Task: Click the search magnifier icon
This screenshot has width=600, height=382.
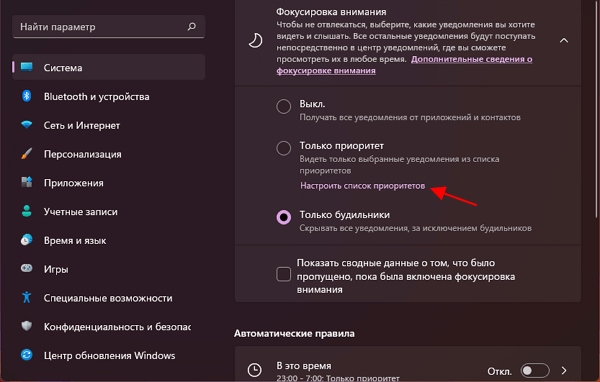Action: point(192,26)
